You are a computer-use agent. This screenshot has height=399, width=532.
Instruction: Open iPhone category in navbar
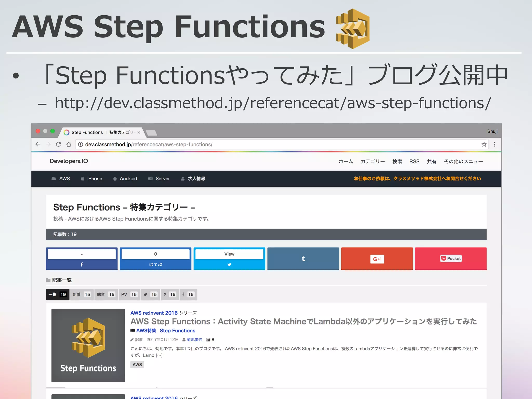pyautogui.click(x=91, y=179)
